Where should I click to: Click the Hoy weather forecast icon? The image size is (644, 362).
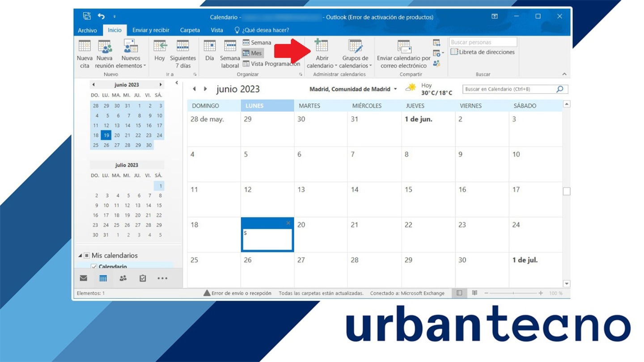click(x=411, y=88)
